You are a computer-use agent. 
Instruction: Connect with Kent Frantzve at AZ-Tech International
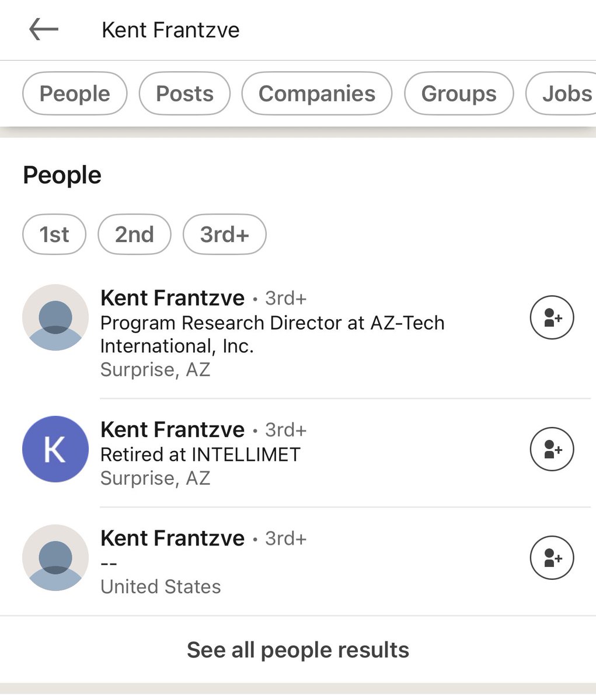pos(552,318)
